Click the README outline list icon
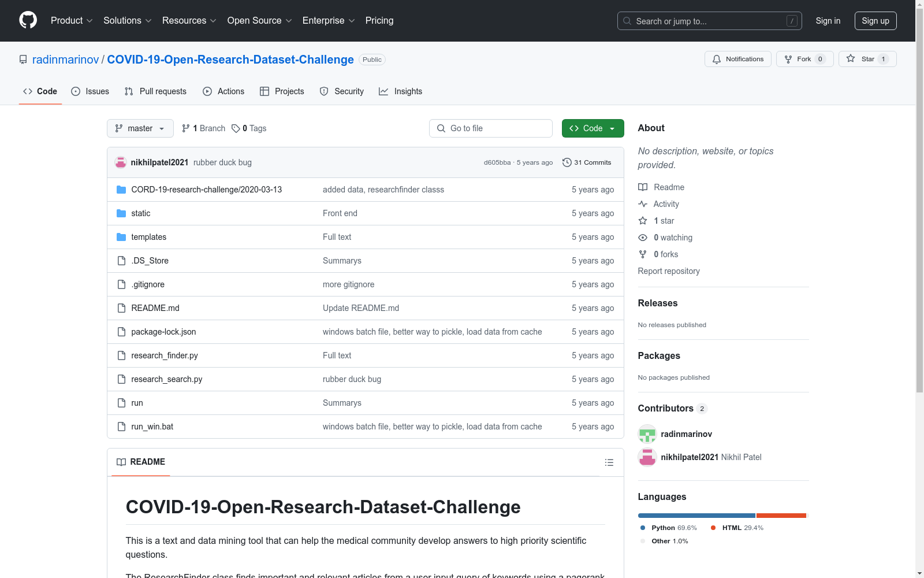This screenshot has height=578, width=924. click(x=609, y=462)
